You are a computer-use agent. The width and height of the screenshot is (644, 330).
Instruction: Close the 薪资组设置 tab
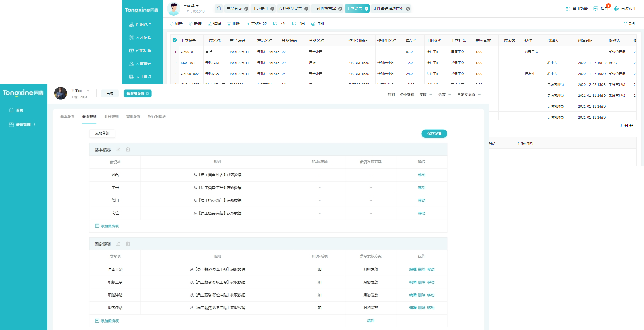[x=147, y=94]
